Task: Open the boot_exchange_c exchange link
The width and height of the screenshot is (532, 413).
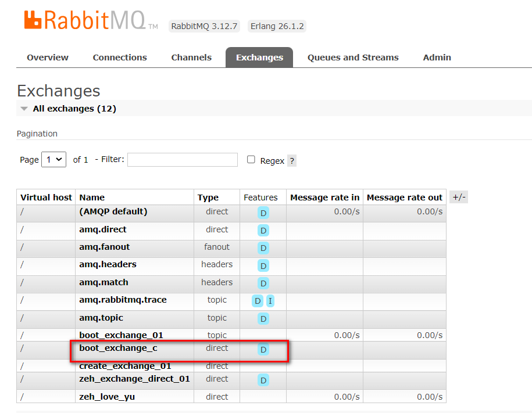Action: [118, 348]
